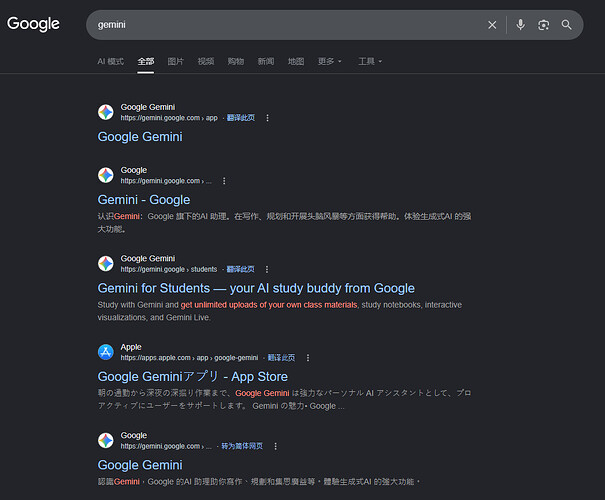Click Gemini favicon of the first result
605x500 pixels.
point(106,112)
